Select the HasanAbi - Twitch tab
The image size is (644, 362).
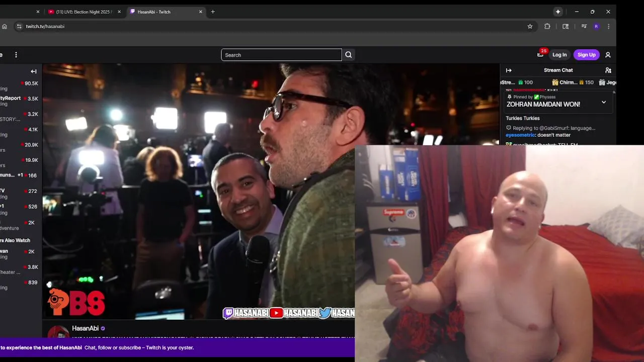pyautogui.click(x=166, y=12)
